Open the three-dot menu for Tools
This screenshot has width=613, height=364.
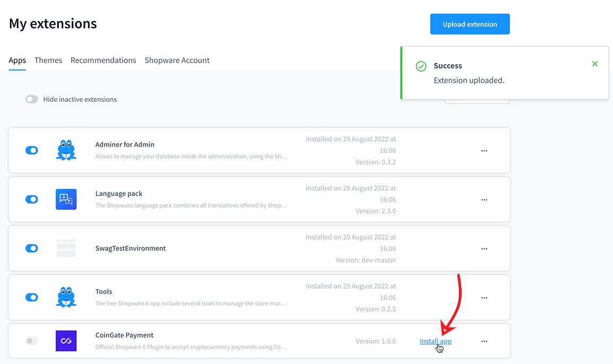pyautogui.click(x=484, y=298)
